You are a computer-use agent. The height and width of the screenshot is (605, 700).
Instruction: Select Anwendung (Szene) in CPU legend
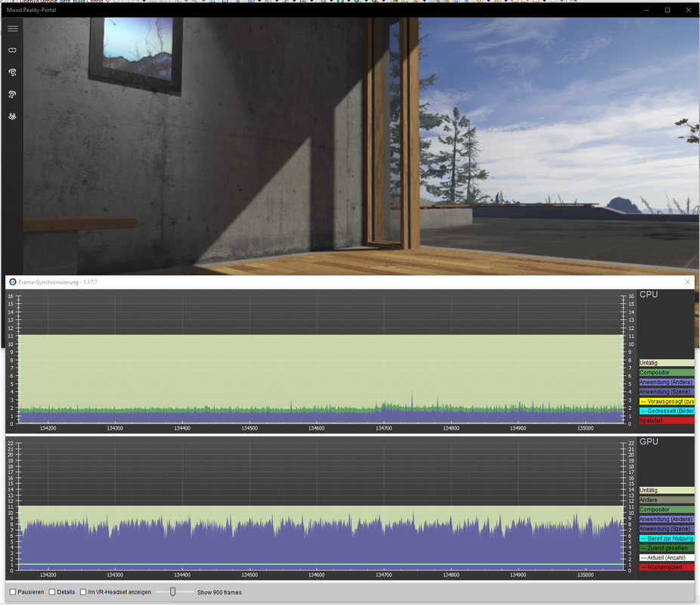pyautogui.click(x=667, y=392)
